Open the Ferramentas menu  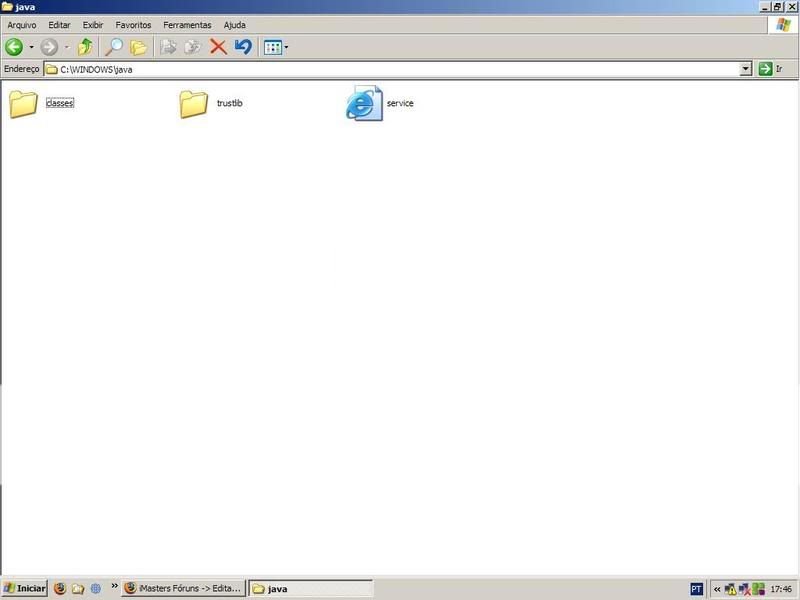point(189,24)
